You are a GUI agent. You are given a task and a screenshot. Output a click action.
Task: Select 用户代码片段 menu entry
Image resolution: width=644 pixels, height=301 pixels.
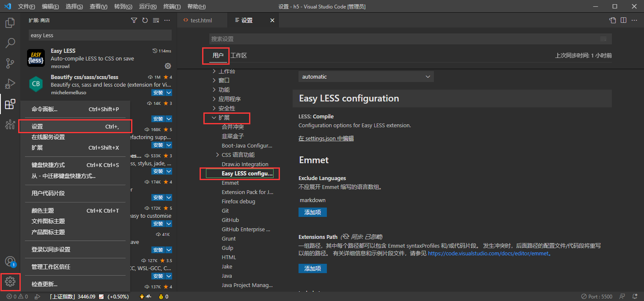tap(75, 193)
